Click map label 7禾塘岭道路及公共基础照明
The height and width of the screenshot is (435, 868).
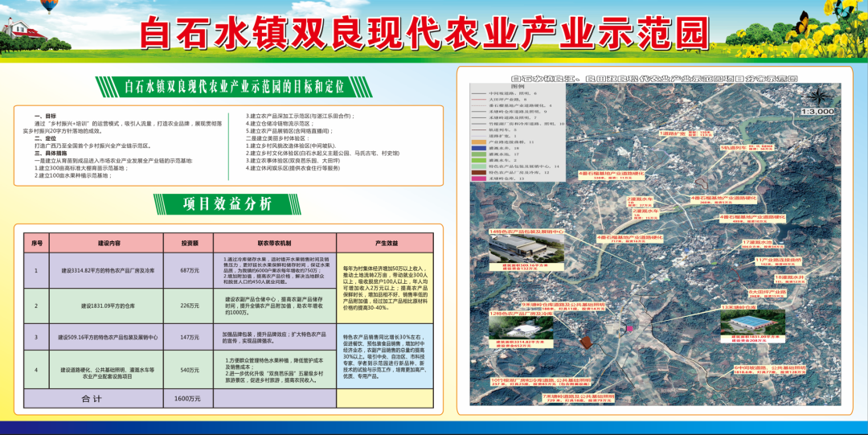(x=579, y=396)
